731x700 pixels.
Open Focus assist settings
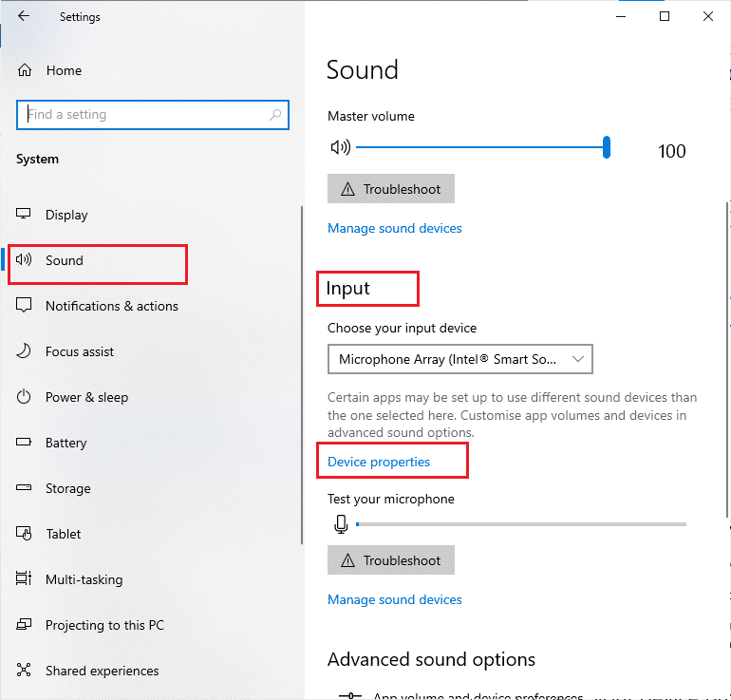point(79,351)
